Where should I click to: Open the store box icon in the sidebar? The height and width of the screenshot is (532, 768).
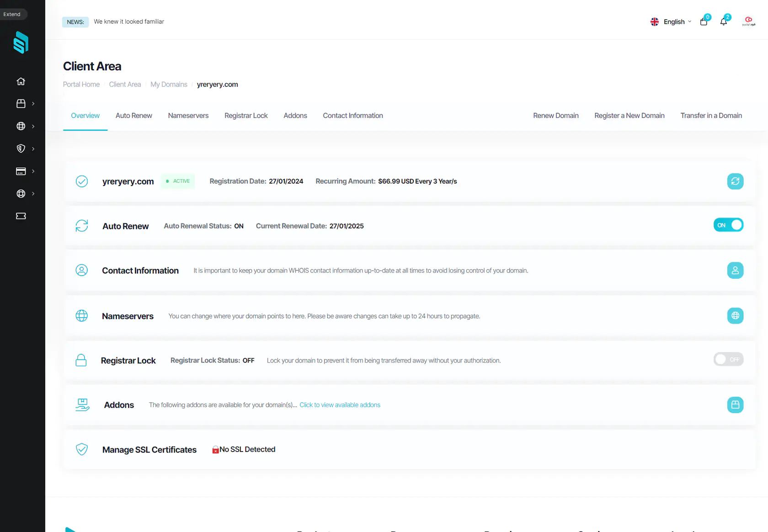pyautogui.click(x=21, y=104)
